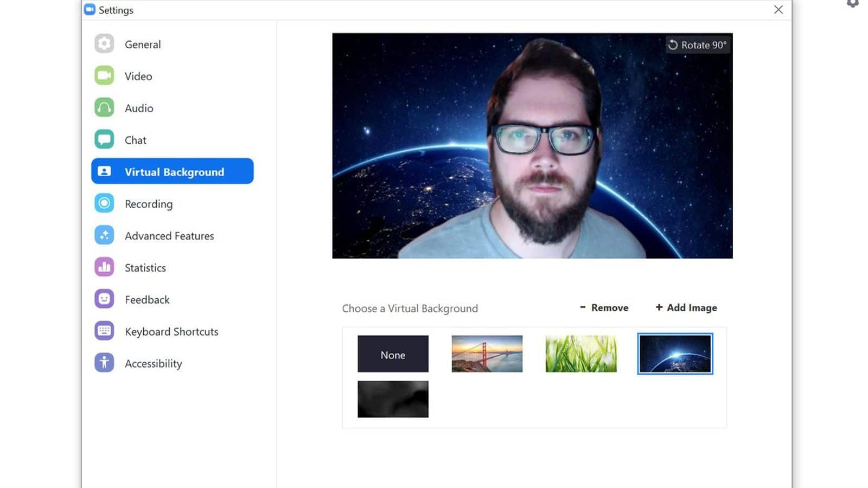
Task: Go to the Chat settings tab
Action: [x=173, y=140]
